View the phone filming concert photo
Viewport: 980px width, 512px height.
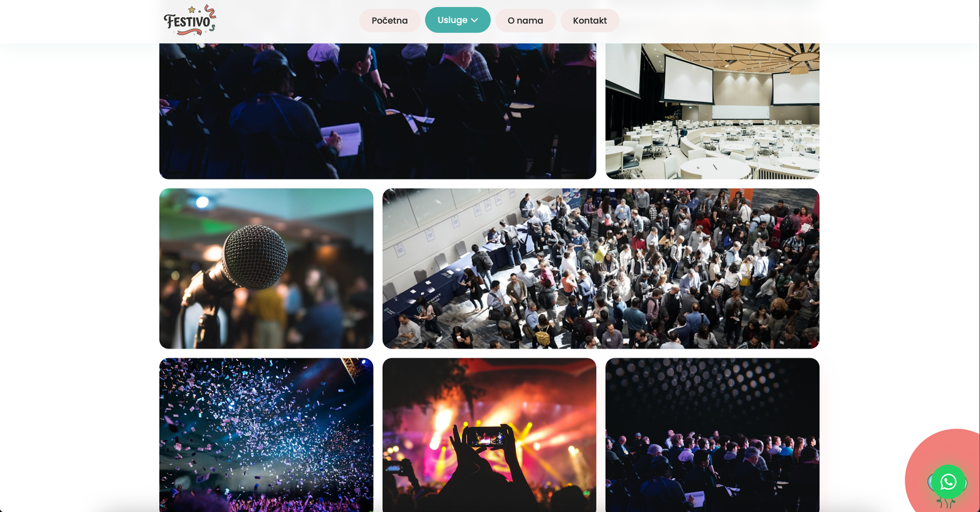pyautogui.click(x=489, y=435)
